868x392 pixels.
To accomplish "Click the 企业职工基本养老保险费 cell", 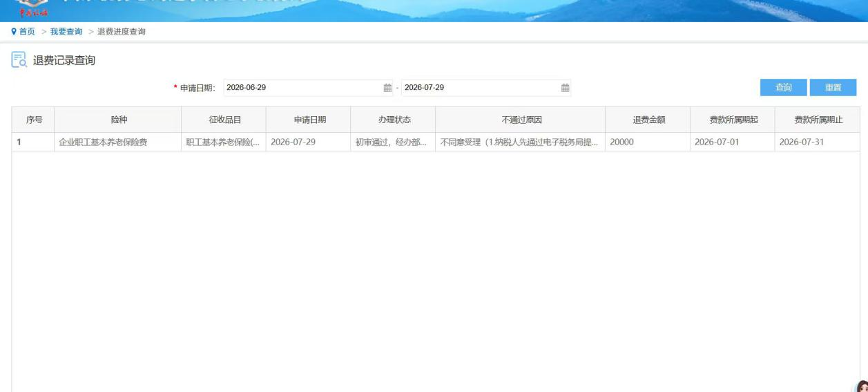I will point(117,142).
